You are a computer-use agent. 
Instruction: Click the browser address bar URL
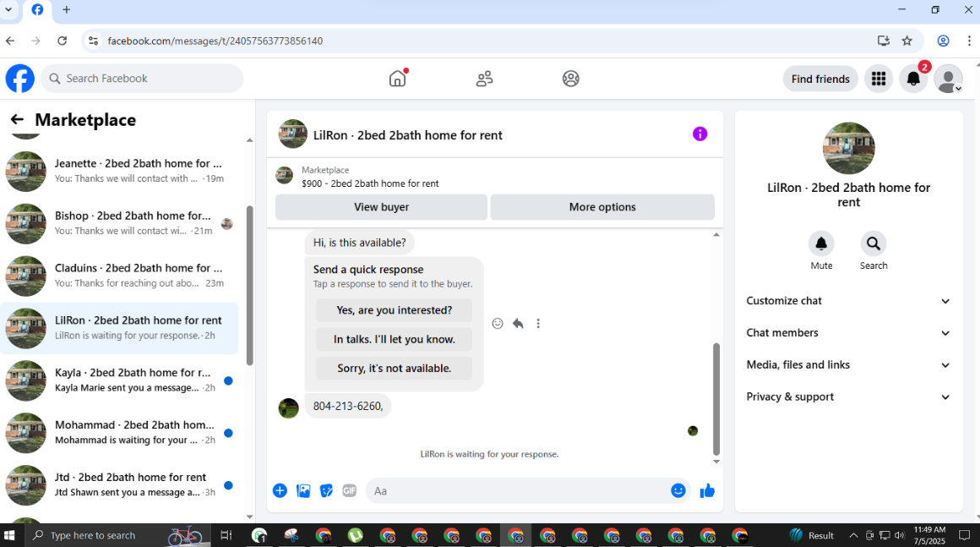(x=215, y=41)
